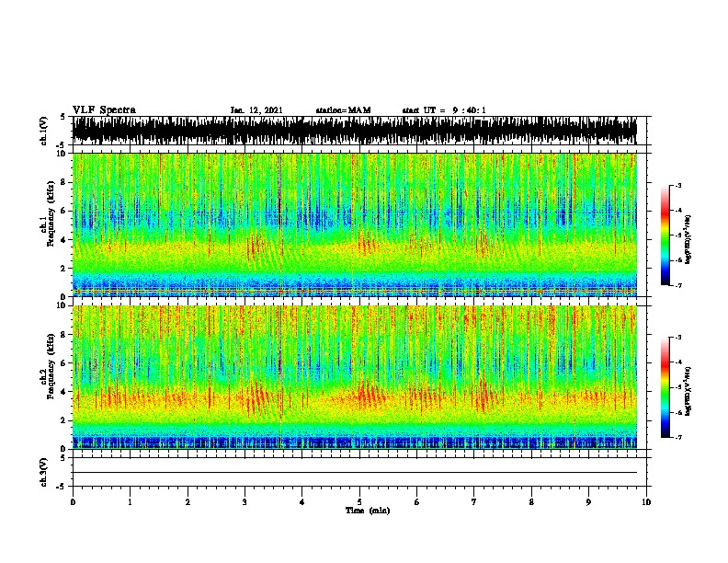Click tick label "8" on the Time axis

[x=531, y=502]
